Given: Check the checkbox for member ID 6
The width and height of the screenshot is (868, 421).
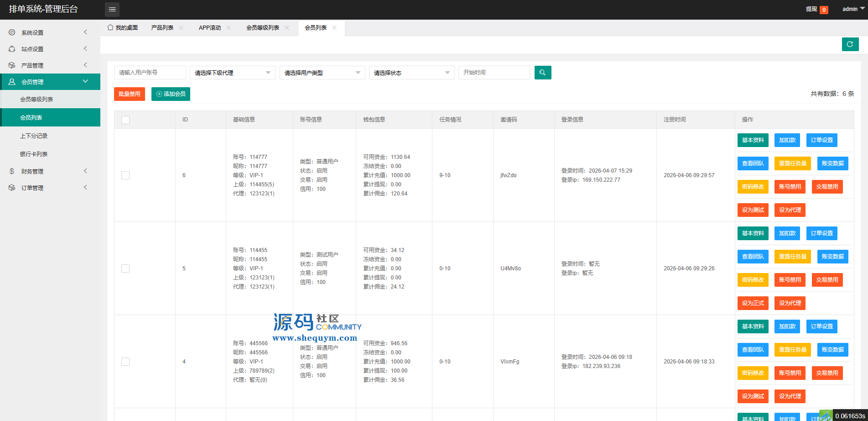Looking at the screenshot, I should pyautogui.click(x=125, y=175).
